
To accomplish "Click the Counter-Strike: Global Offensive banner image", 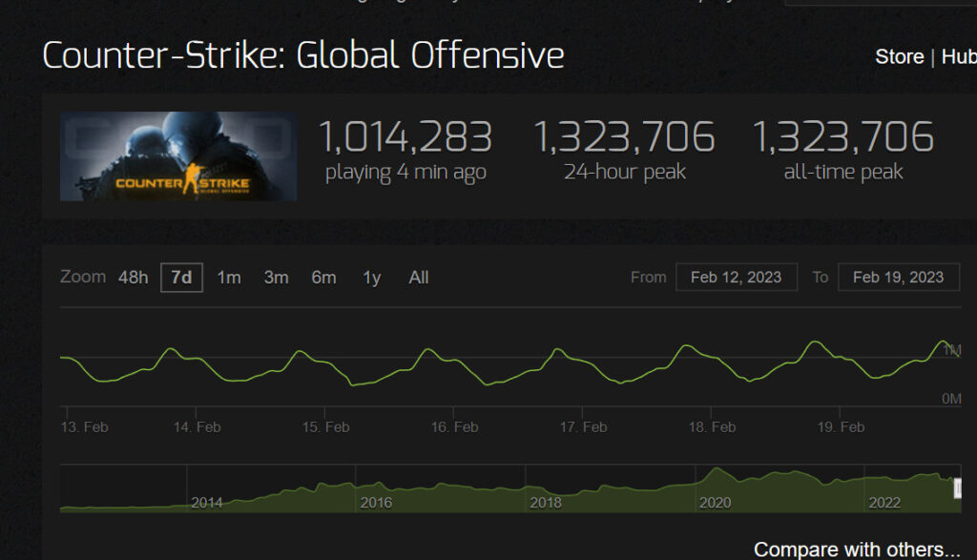I will click(178, 156).
